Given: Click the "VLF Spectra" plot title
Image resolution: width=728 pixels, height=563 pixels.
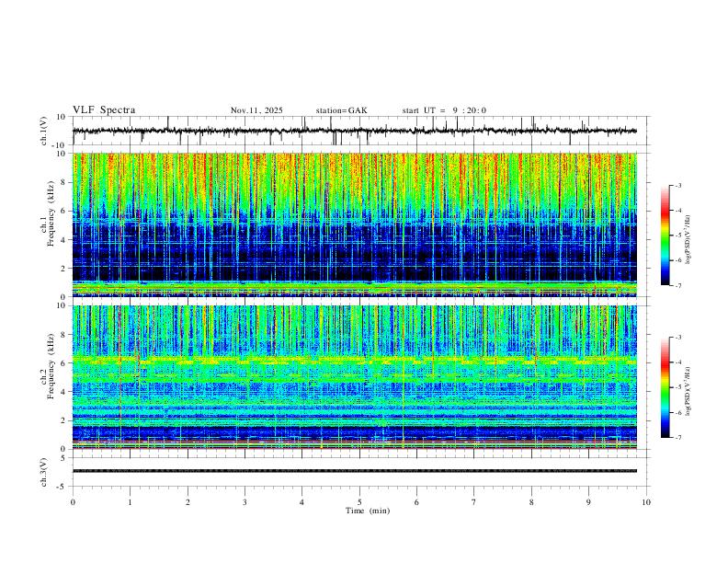Looking at the screenshot, I should pos(104,110).
